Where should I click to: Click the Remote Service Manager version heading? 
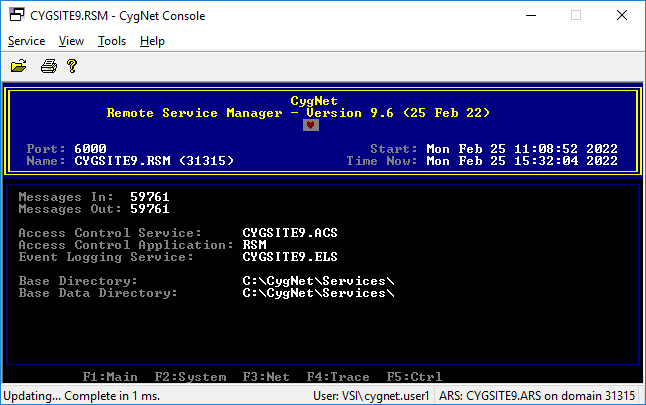coord(298,112)
